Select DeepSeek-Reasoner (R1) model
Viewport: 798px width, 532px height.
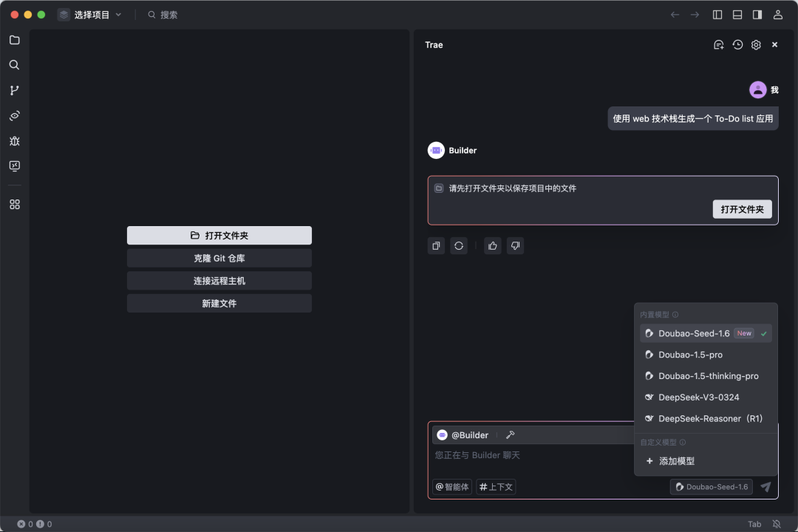(x=706, y=418)
